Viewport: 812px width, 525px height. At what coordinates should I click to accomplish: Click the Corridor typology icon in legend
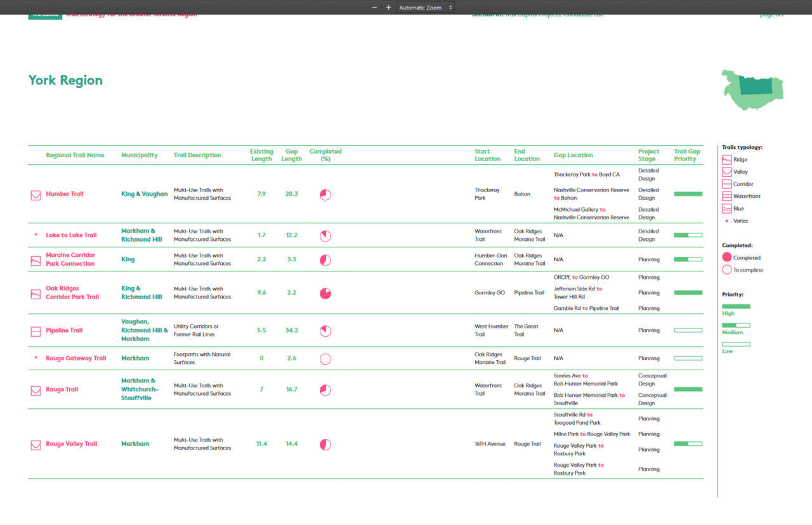click(x=727, y=184)
